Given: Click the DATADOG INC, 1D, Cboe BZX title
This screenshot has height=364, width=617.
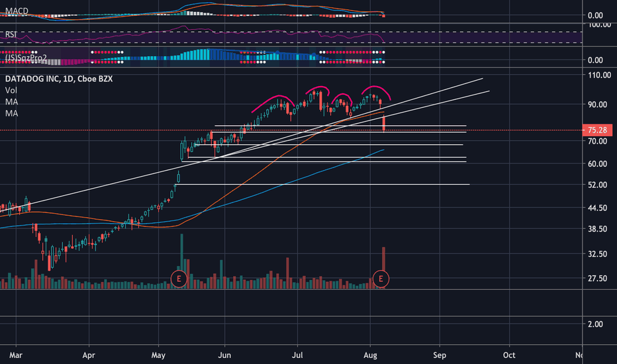Looking at the screenshot, I should [59, 79].
